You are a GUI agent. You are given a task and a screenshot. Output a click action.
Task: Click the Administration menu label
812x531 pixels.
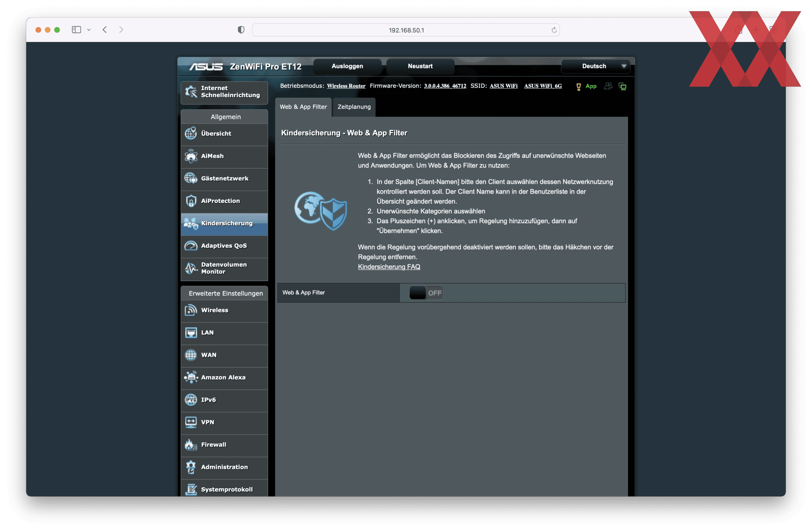225,467
